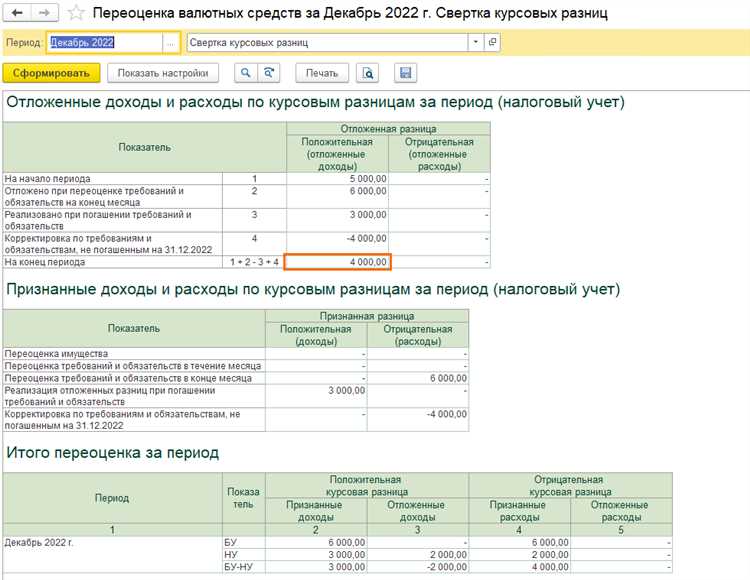Image resolution: width=750 pixels, height=580 pixels.
Task: Select cell 3 000,00 in Реализация отложенных разниц row
Action: tap(316, 396)
